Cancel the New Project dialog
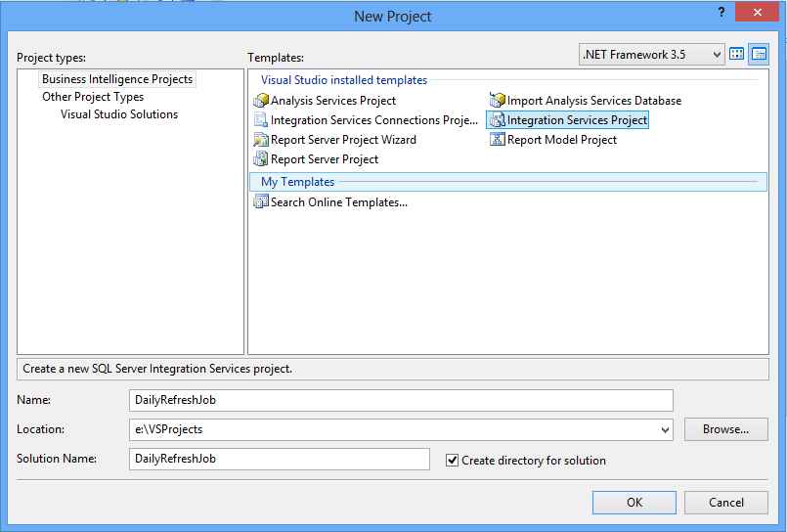Image resolution: width=787 pixels, height=532 pixels. pyautogui.click(x=725, y=503)
